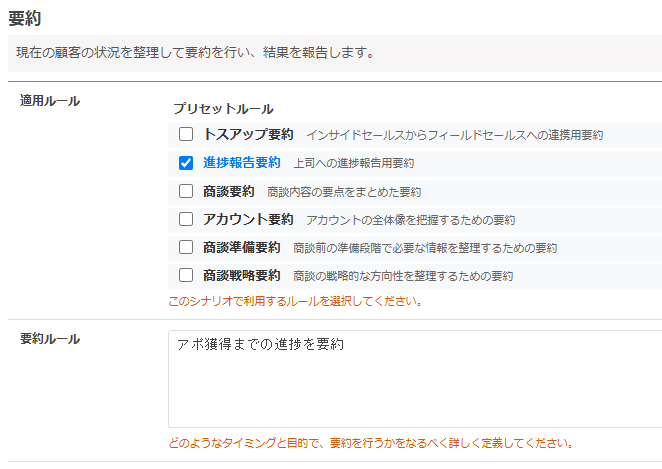Uncheck the 進捗報告要約 checkbox
The width and height of the screenshot is (662, 469).
point(186,163)
